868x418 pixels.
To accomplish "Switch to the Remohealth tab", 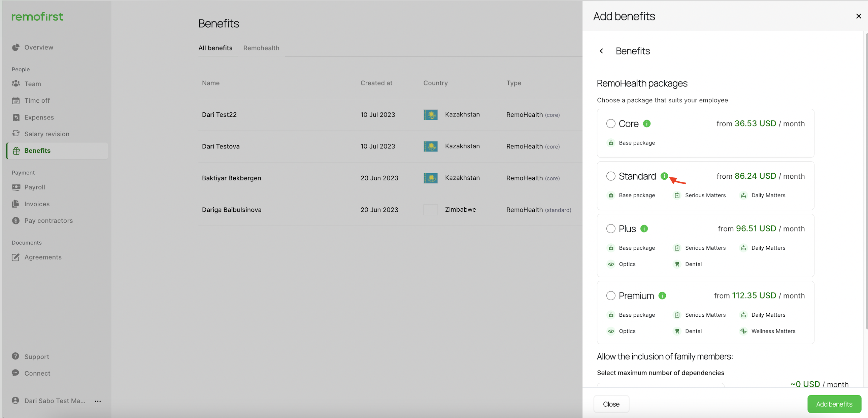I will tap(261, 48).
